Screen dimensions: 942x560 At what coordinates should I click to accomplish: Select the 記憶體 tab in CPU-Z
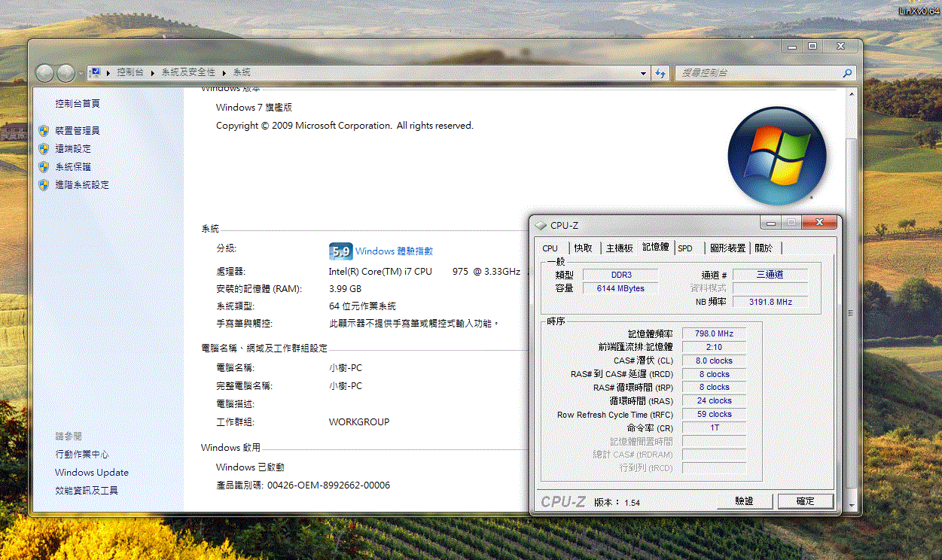click(656, 247)
